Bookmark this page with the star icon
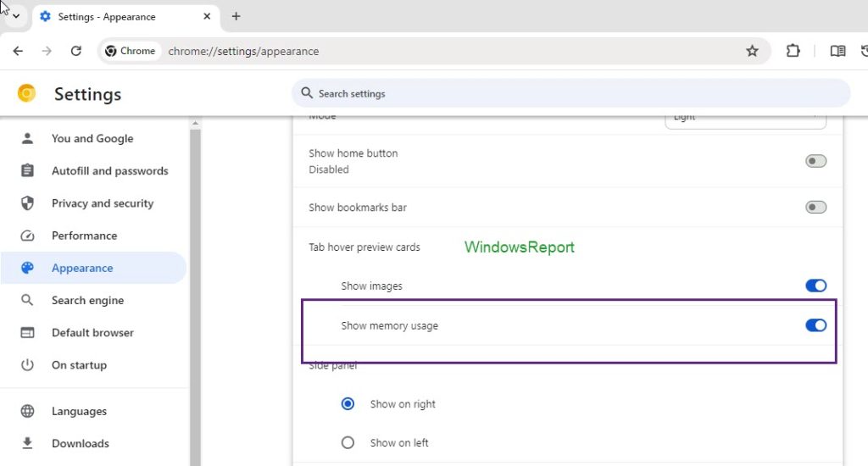Screen dimensions: 868x466 (752, 51)
